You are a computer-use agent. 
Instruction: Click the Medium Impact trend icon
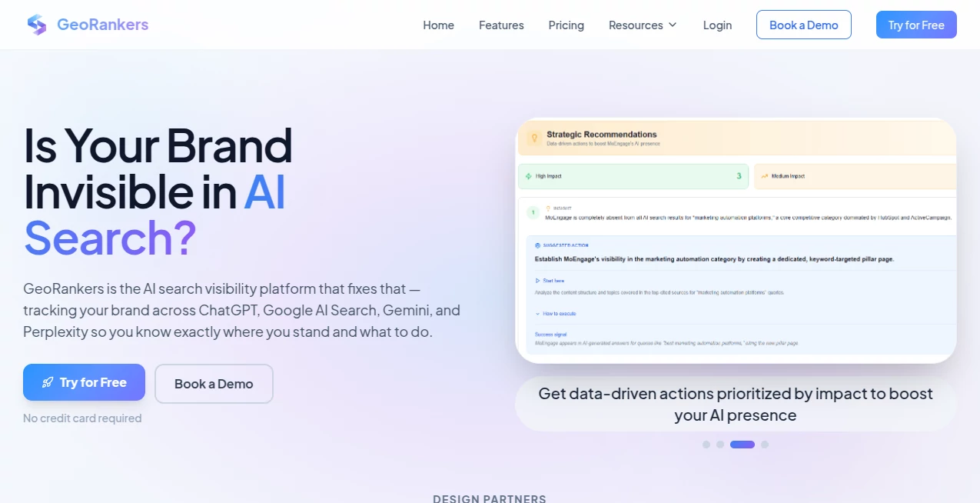(764, 176)
